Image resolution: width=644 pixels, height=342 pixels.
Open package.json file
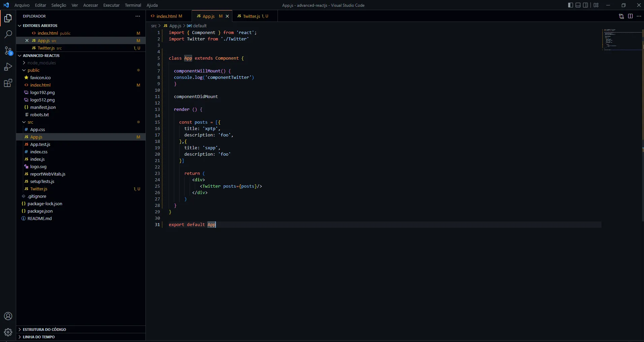[x=81, y=211]
